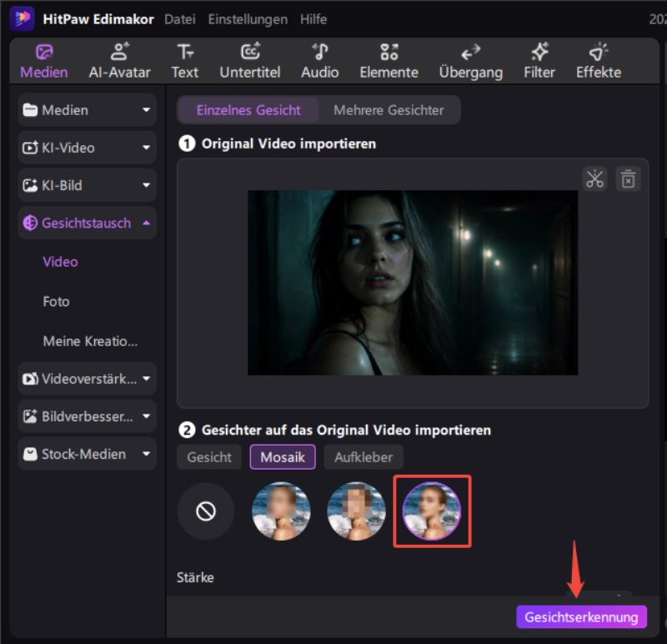This screenshot has width=667, height=644.
Task: Select the Mosaik option tab
Action: pyautogui.click(x=283, y=457)
